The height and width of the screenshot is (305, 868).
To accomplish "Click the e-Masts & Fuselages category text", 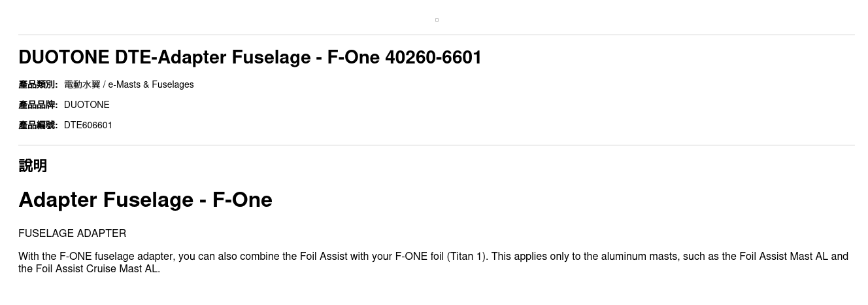I will point(151,84).
